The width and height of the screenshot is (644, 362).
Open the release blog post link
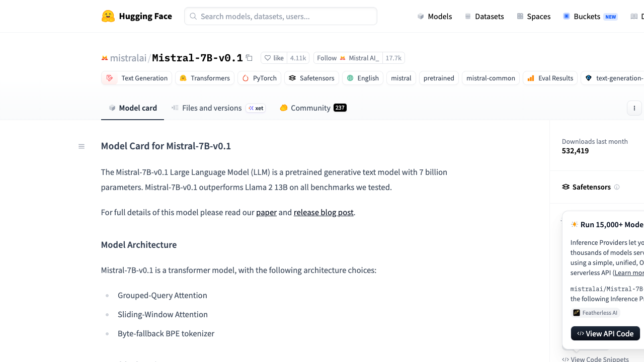324,212
